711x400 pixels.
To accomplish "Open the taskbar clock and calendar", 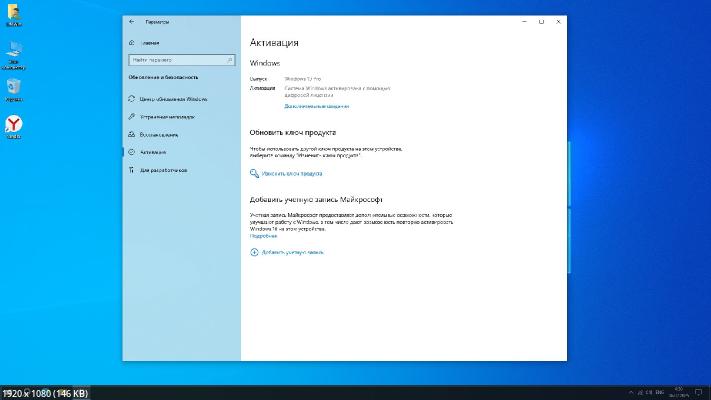I will [678, 392].
